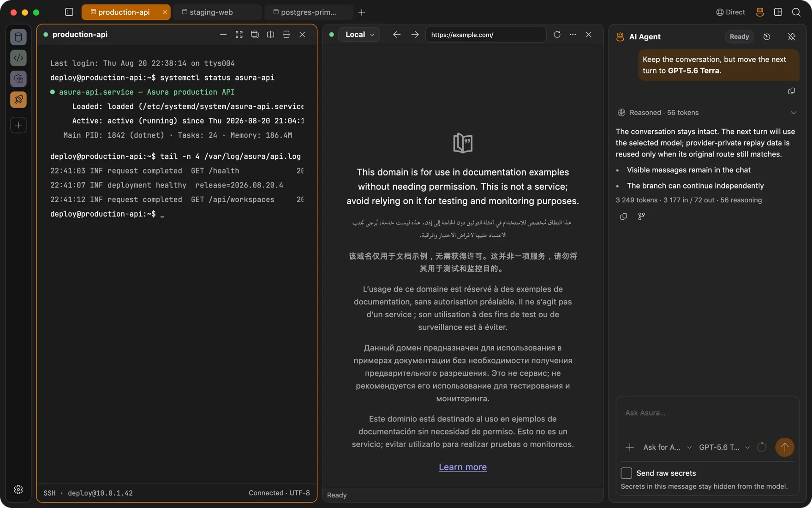Expand the Reasoned 56 tokens section
This screenshot has height=508, width=812.
(x=707, y=113)
